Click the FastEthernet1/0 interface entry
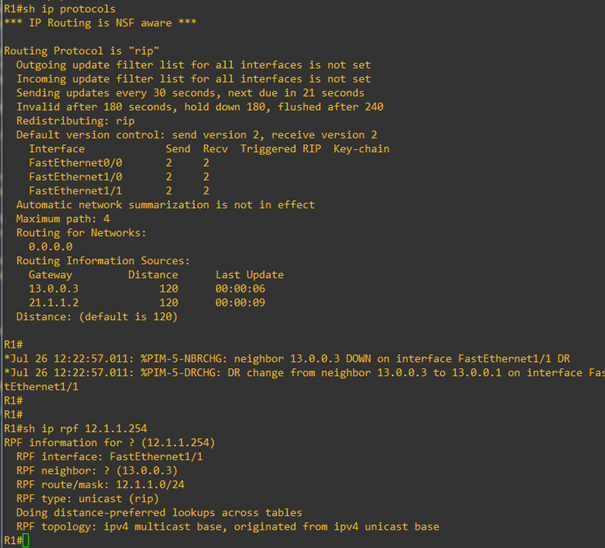The height and width of the screenshot is (548, 605). 76,177
